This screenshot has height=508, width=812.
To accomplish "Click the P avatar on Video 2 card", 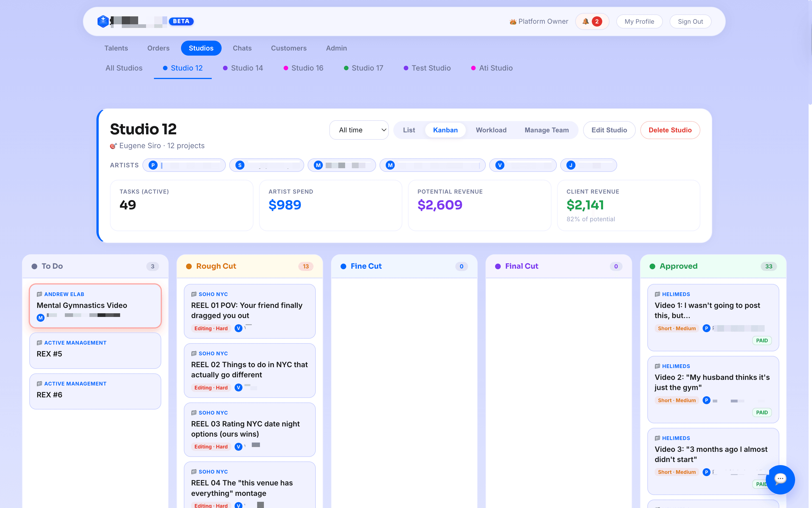I will tap(706, 400).
